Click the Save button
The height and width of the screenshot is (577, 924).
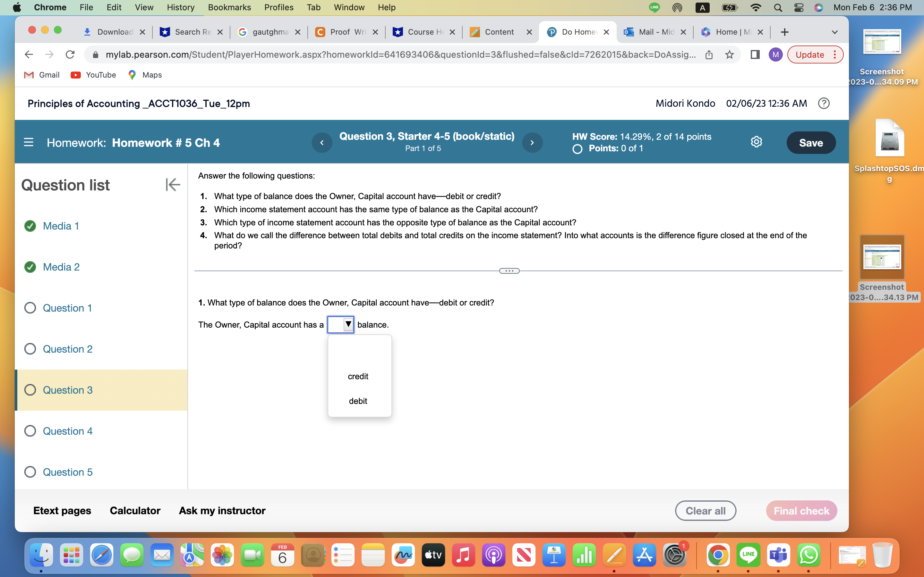811,142
